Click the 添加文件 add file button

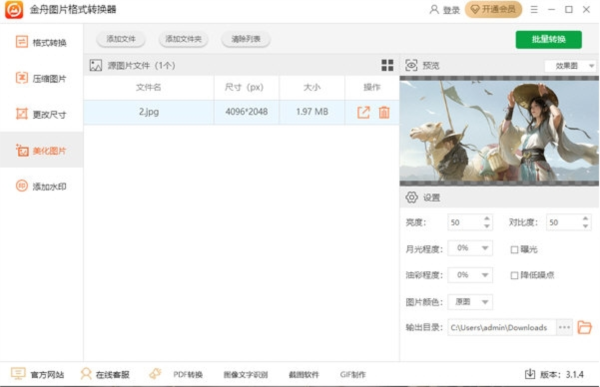[x=121, y=39]
